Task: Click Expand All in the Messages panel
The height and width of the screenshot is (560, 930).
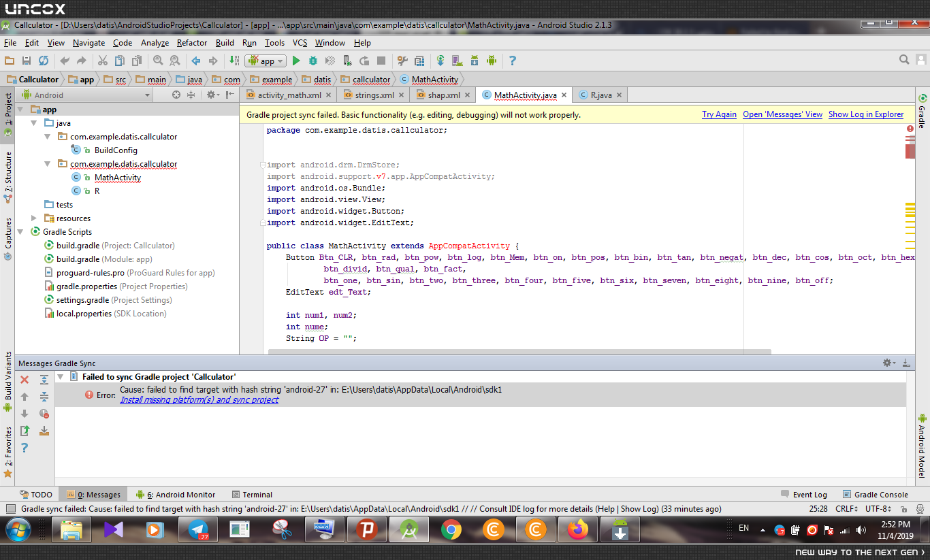Action: (44, 380)
